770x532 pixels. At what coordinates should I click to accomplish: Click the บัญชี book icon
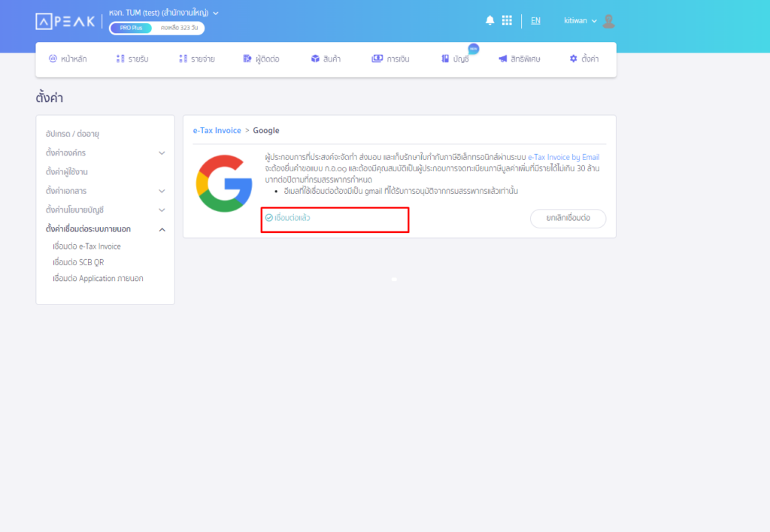pos(445,59)
